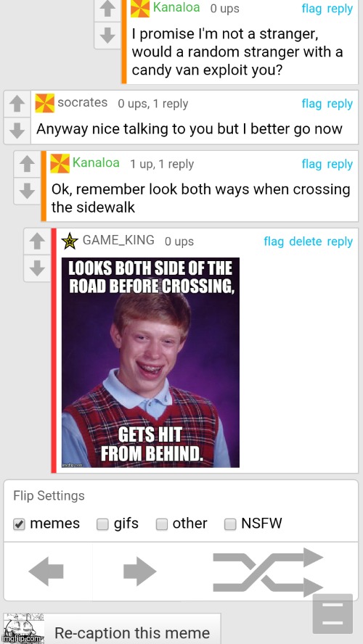The image size is (363, 644).
Task: Enable the NSFW checkbox
Action: [230, 524]
